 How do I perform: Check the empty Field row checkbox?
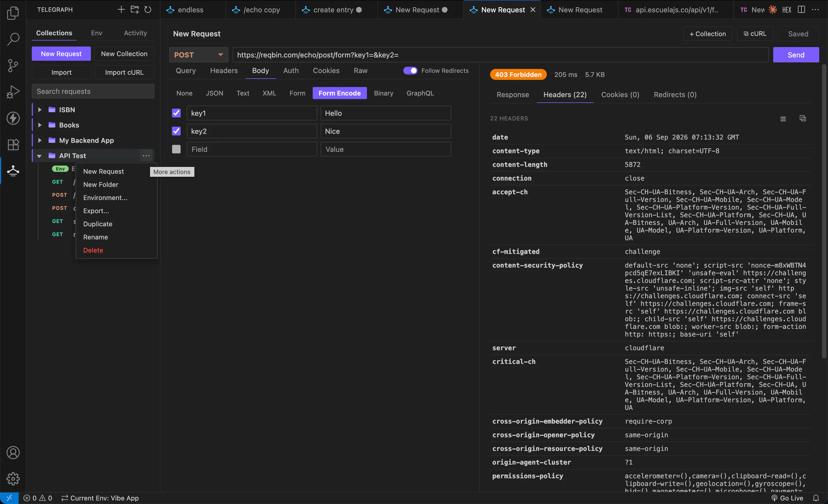[x=176, y=149]
